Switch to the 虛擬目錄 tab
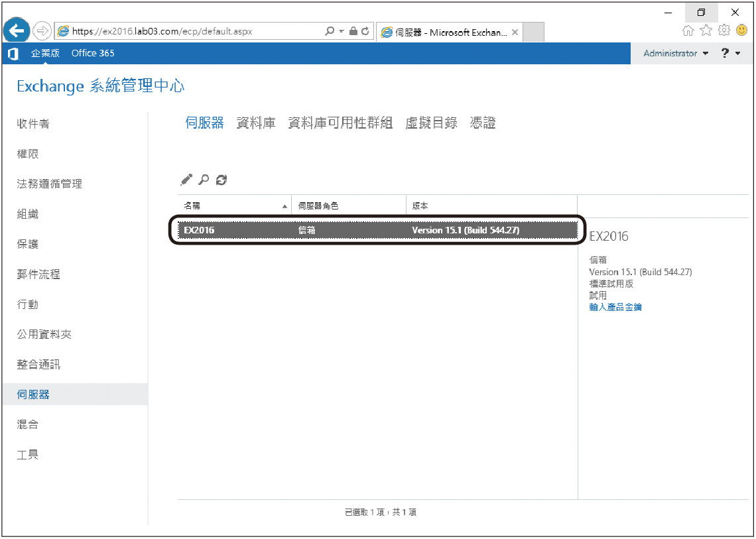Viewport: 756px width, 539px height. [431, 123]
